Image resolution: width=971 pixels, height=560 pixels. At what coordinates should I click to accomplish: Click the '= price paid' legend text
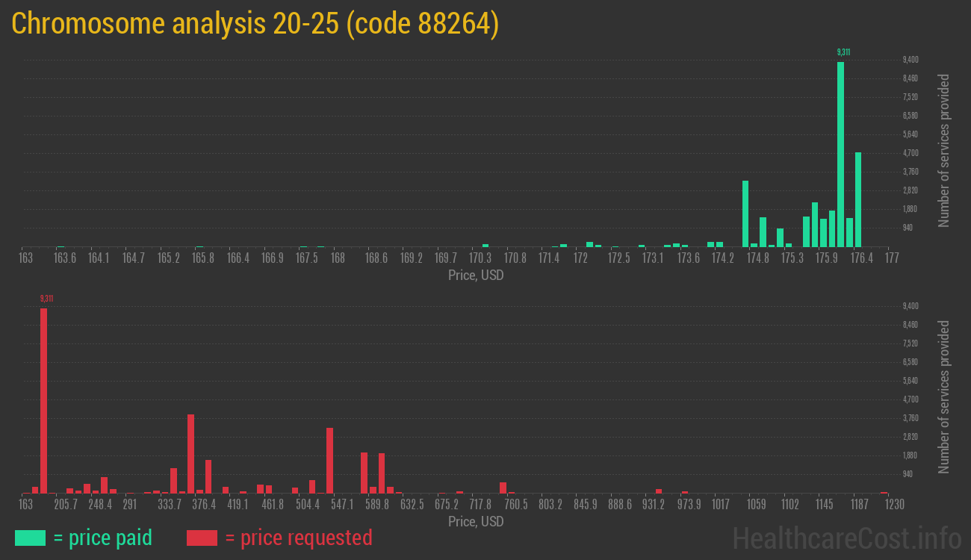click(x=103, y=538)
